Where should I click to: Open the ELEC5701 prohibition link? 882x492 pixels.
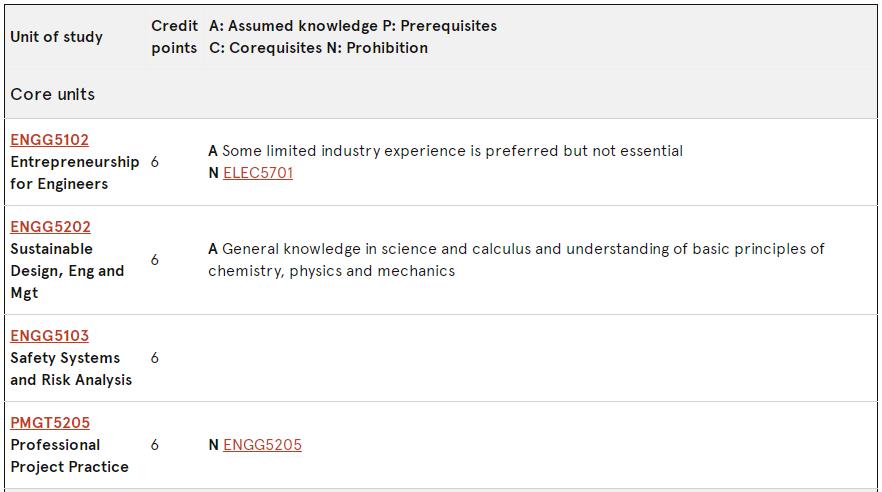coord(258,173)
